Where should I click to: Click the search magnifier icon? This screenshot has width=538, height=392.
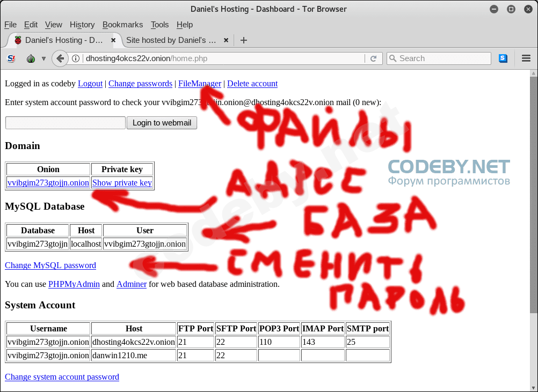tap(393, 58)
